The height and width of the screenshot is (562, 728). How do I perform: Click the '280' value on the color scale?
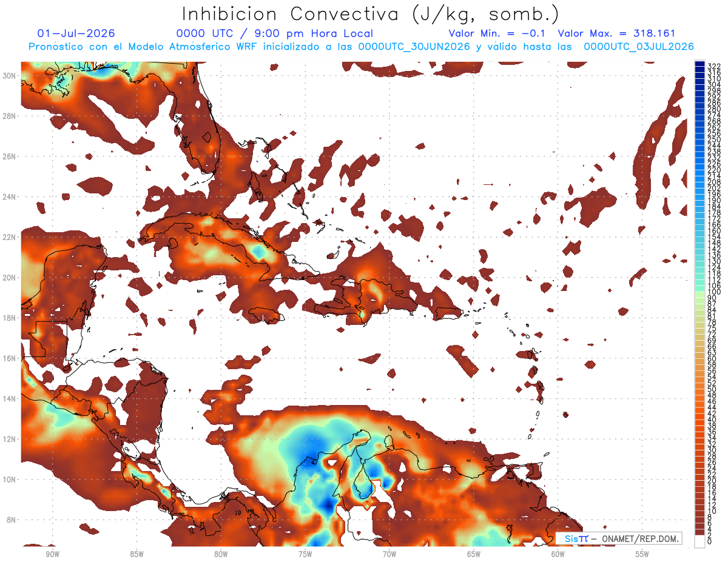click(714, 109)
